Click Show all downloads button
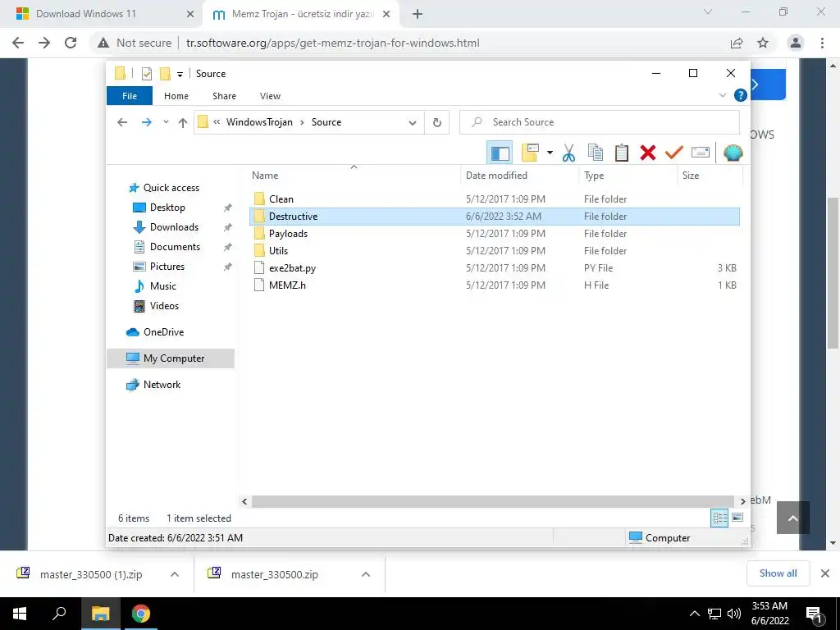Screen dimensions: 840x630 (x=778, y=573)
